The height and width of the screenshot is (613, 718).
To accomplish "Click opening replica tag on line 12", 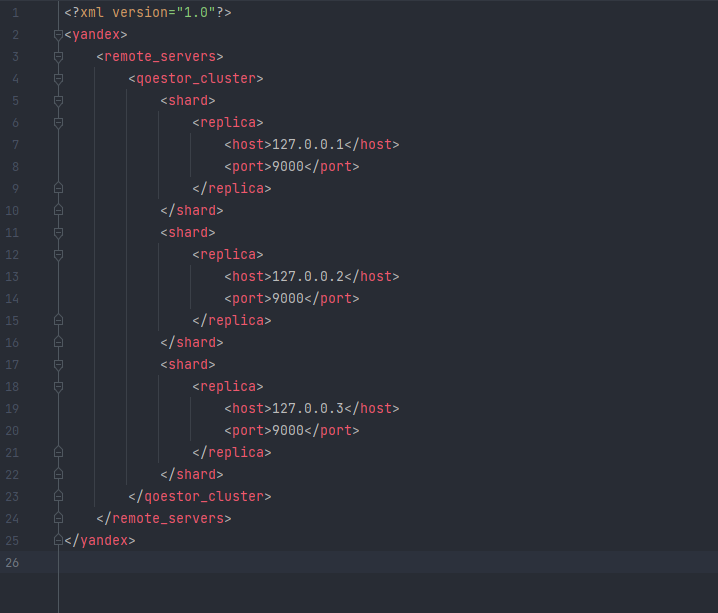I will coord(228,255).
